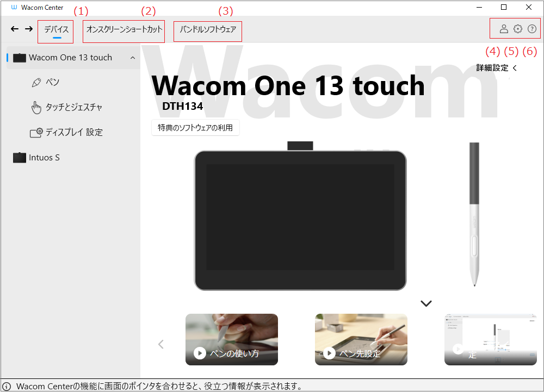Image resolution: width=544 pixels, height=392 pixels.
Task: Open タッチとジェスチャ settings via its hand icon
Action: pos(36,107)
